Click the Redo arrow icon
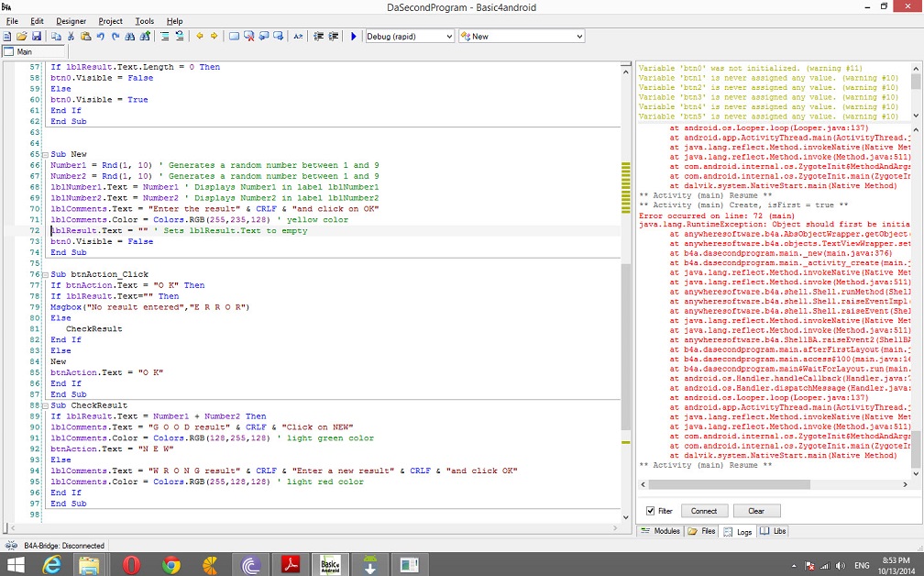924x576 pixels. (x=115, y=37)
